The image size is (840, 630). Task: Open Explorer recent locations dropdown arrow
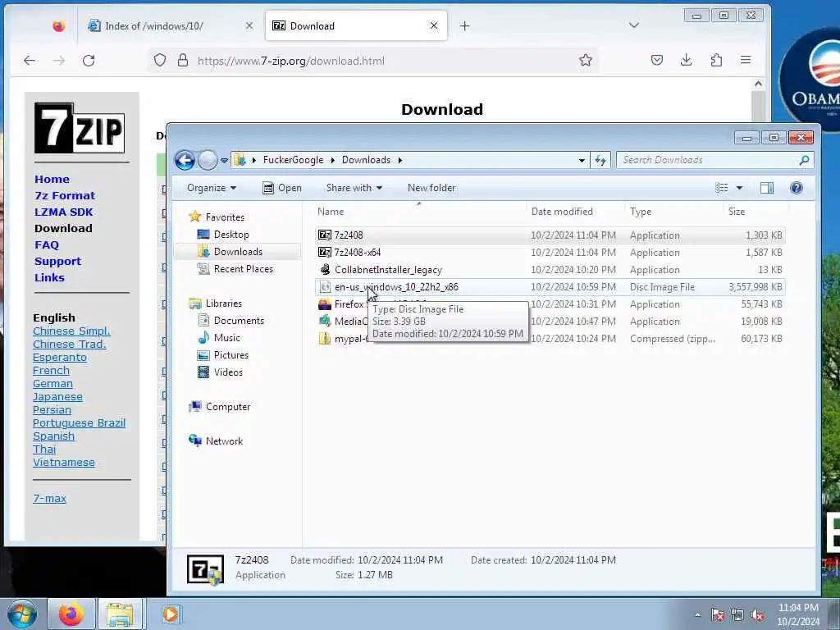click(x=225, y=160)
